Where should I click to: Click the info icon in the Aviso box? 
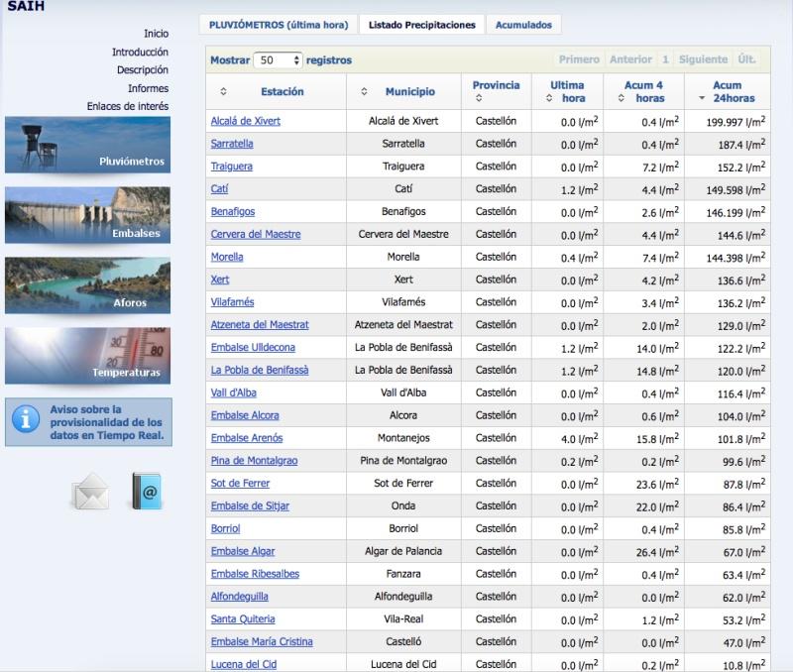(x=26, y=420)
